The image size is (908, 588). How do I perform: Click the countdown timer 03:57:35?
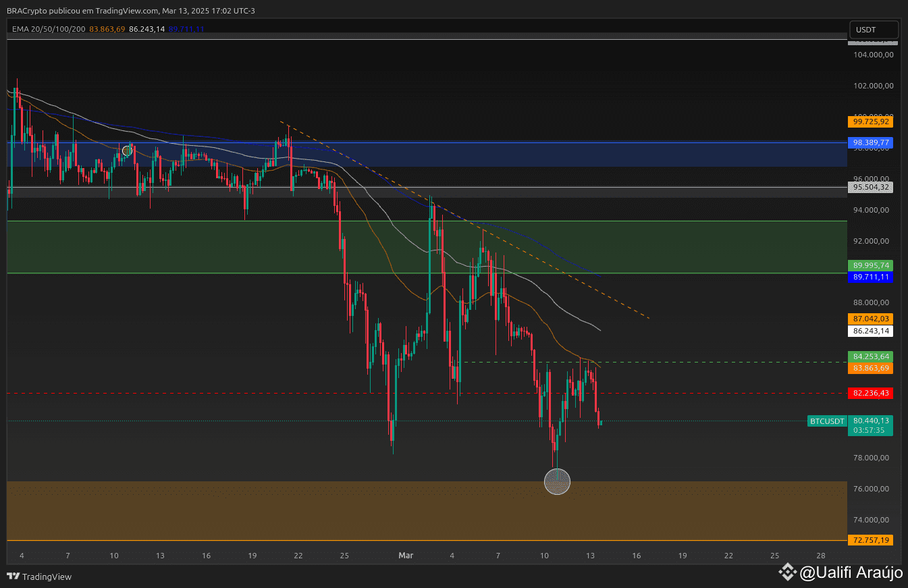[x=870, y=429]
